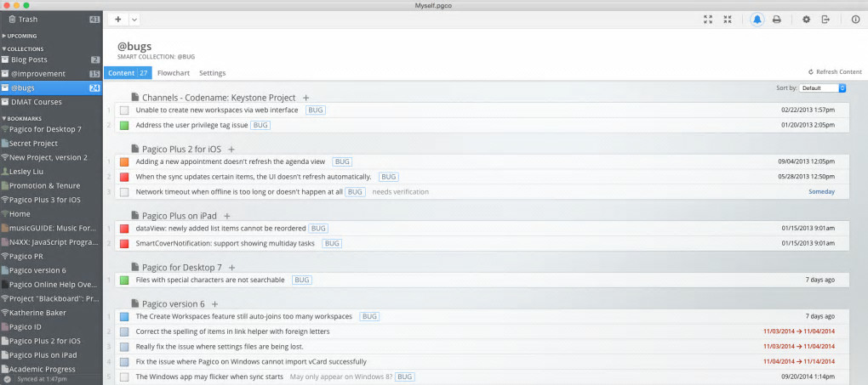Viewport: 868px width, 385px height.
Task: Add item to Pagico for Desktop 7 section
Action: (x=232, y=268)
